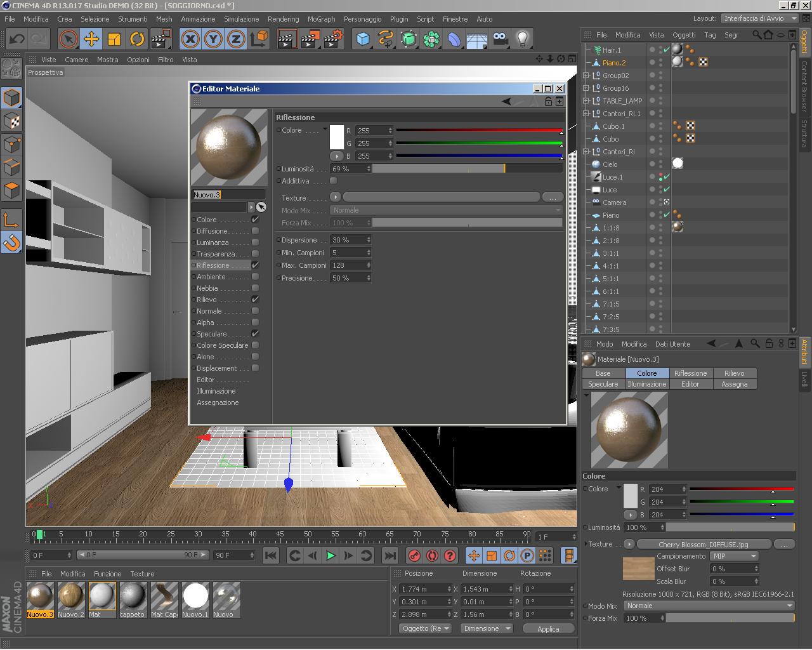
Task: Activate the Rotate tool
Action: (x=137, y=39)
